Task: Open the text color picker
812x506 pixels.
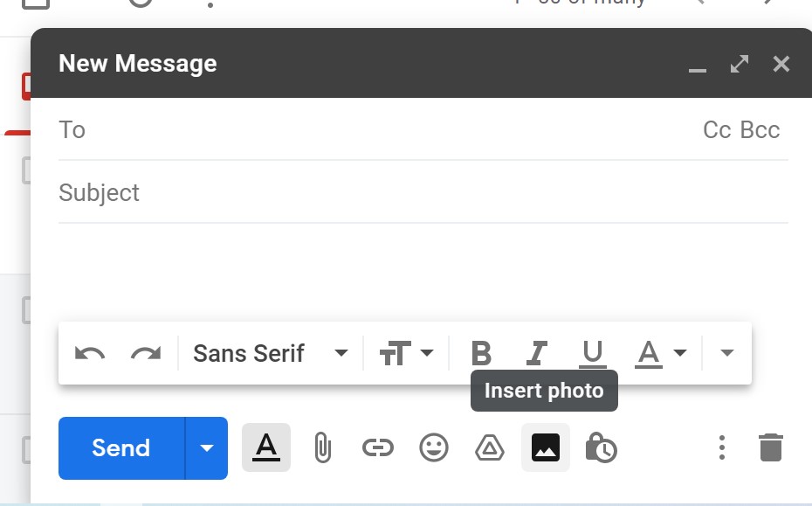Action: pyautogui.click(x=660, y=353)
